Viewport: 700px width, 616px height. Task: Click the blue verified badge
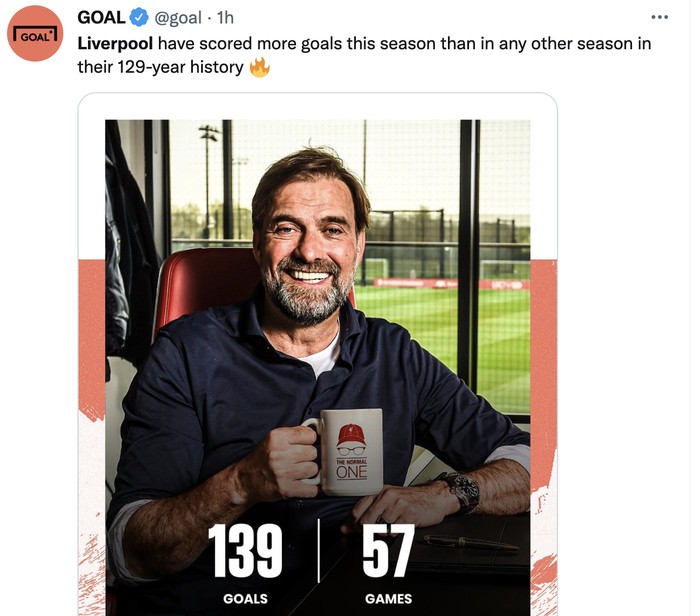[x=140, y=18]
